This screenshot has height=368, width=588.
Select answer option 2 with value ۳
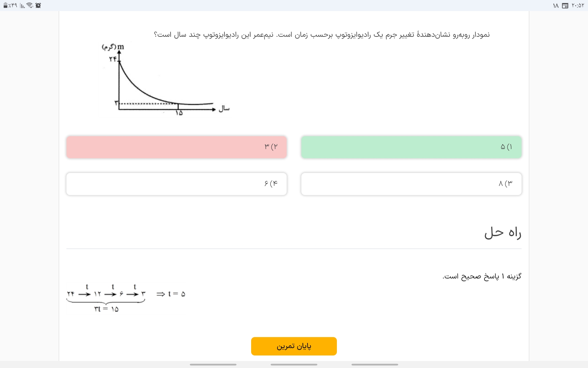click(176, 147)
